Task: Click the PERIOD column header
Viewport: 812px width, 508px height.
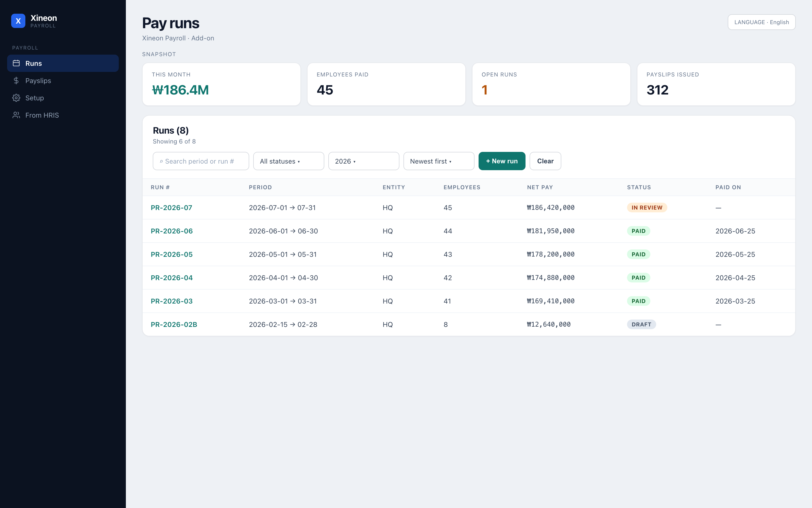Action: coord(260,187)
